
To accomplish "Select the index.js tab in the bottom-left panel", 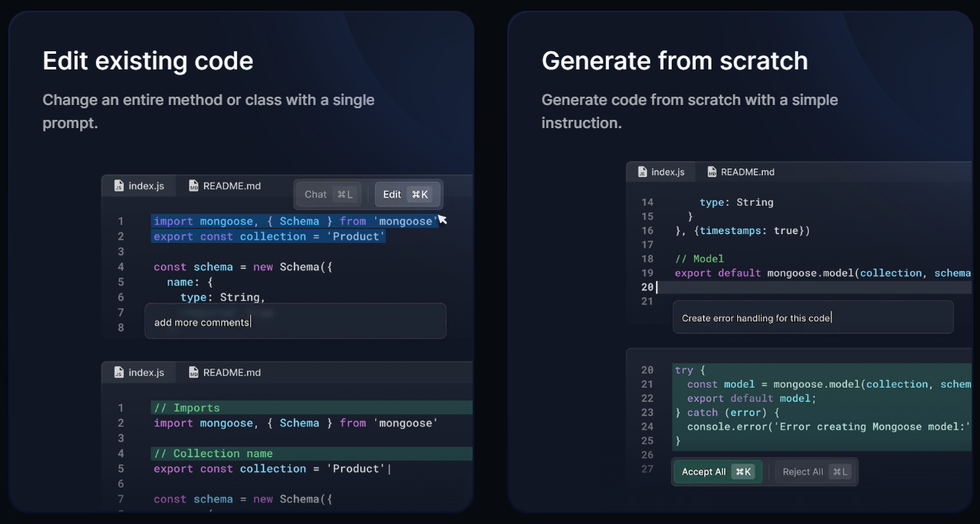I will (138, 372).
